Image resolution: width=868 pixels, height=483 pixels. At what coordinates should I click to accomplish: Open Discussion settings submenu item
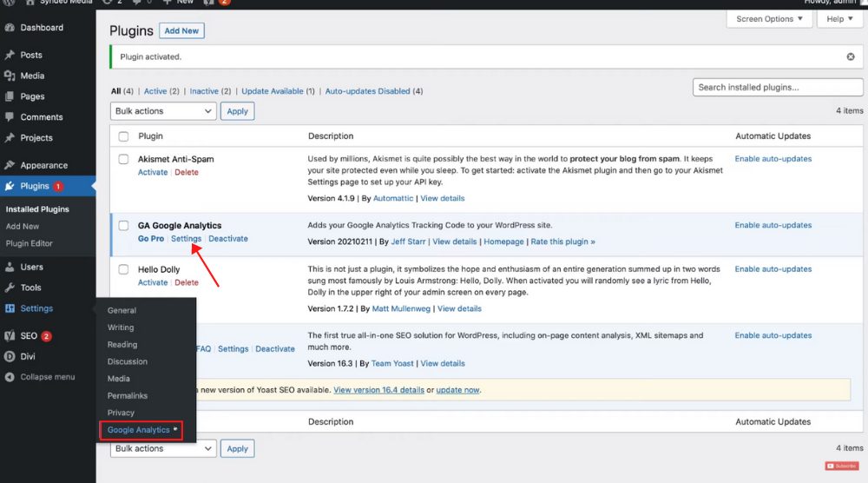(128, 361)
